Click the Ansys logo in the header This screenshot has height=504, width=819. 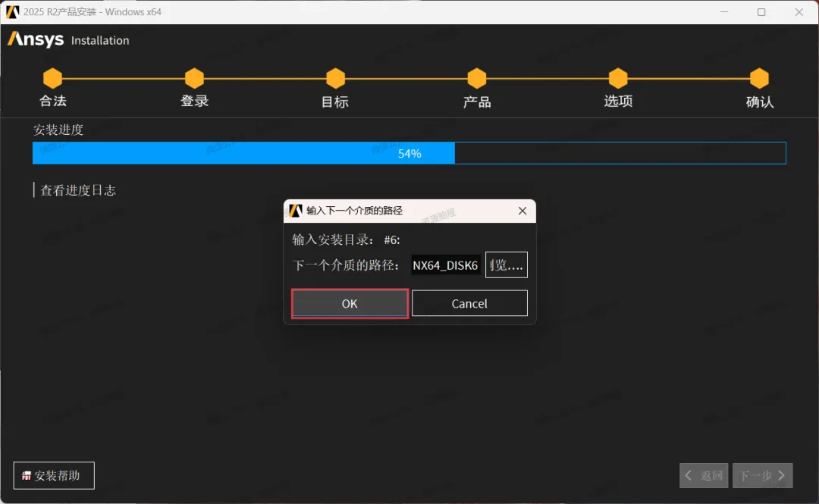pos(36,39)
